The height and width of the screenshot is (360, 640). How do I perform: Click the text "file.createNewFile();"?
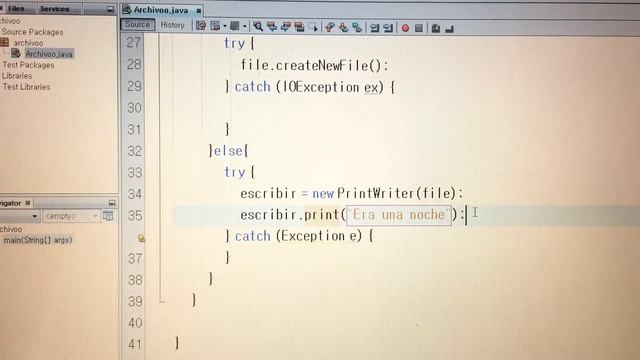tap(314, 65)
